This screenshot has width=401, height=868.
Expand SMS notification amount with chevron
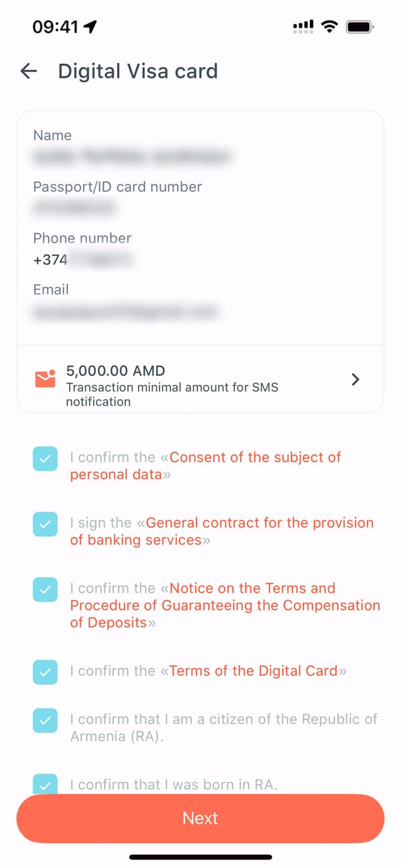click(356, 379)
